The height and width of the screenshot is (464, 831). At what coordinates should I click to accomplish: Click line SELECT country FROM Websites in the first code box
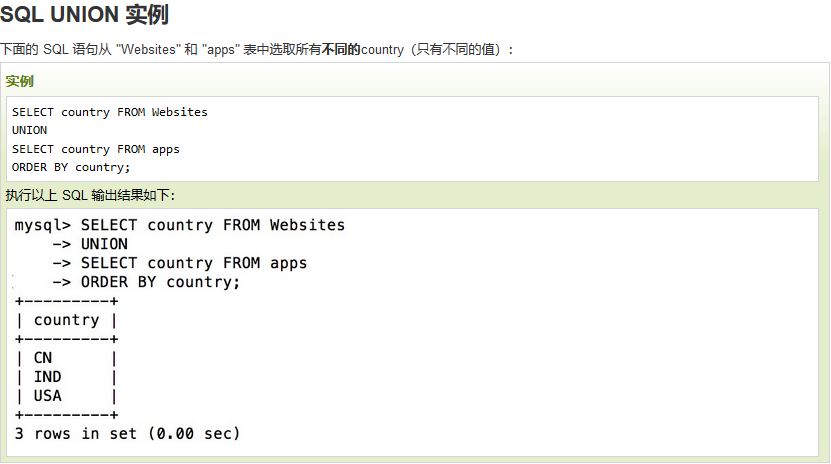coord(110,112)
